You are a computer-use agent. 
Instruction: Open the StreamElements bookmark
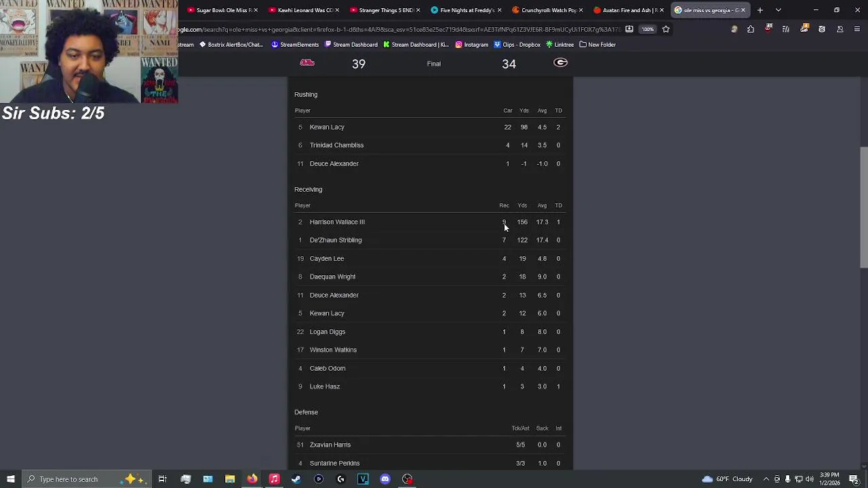pos(295,45)
